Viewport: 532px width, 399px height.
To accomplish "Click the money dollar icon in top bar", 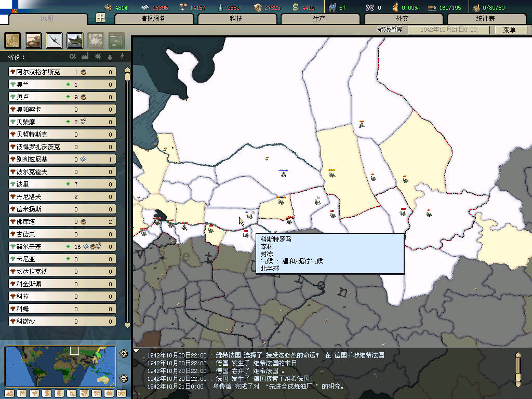I will pyautogui.click(x=295, y=7).
